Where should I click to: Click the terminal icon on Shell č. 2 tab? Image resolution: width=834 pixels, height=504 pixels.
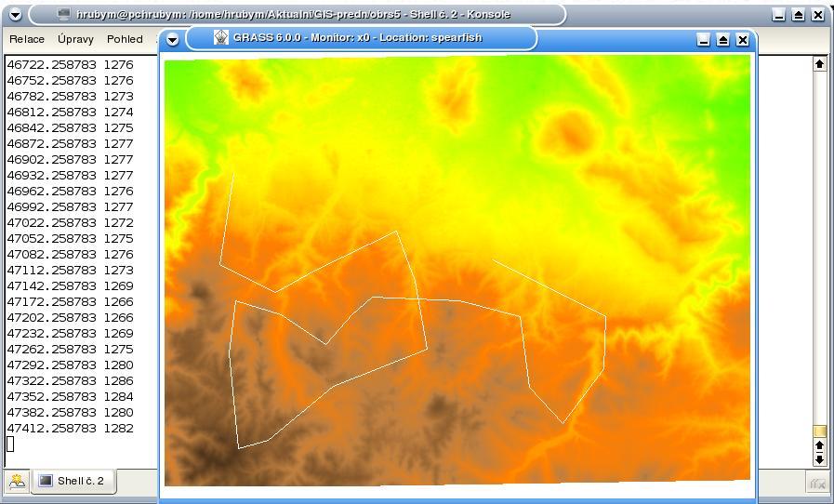[46, 481]
